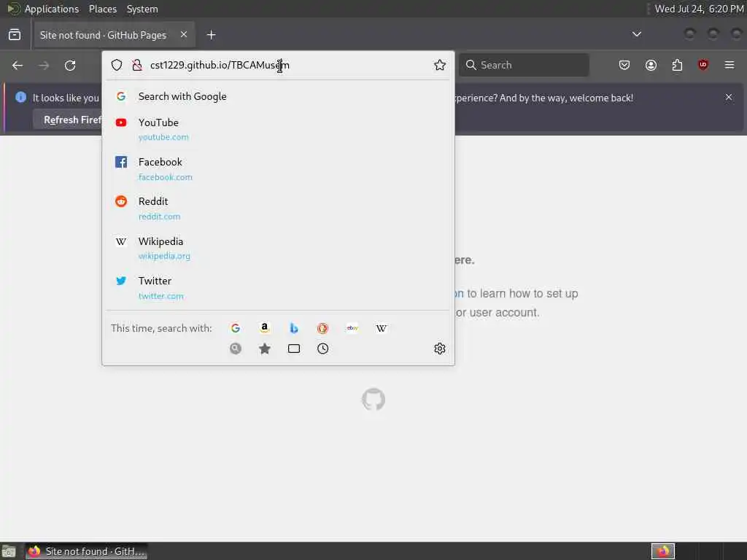
Task: Focus the Search box in the toolbar
Action: click(524, 65)
